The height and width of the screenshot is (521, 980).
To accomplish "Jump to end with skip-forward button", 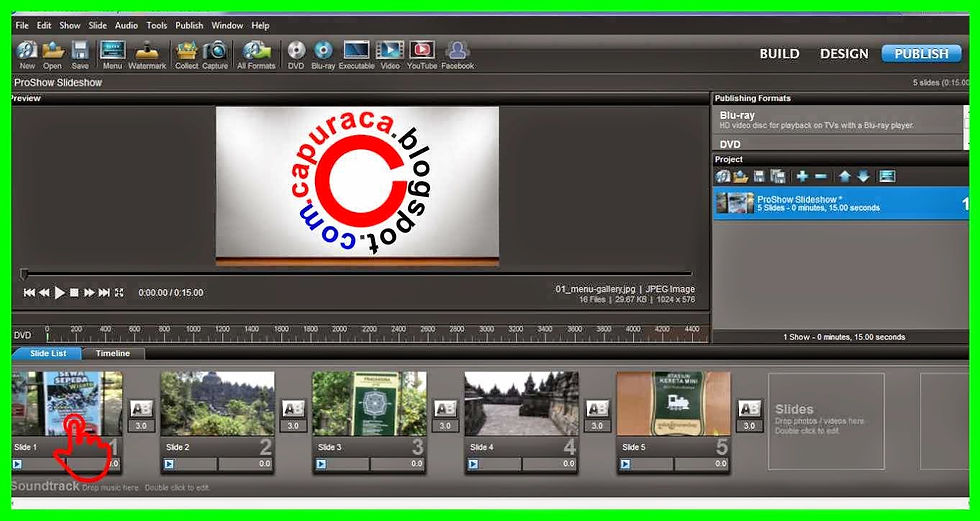I will [104, 292].
